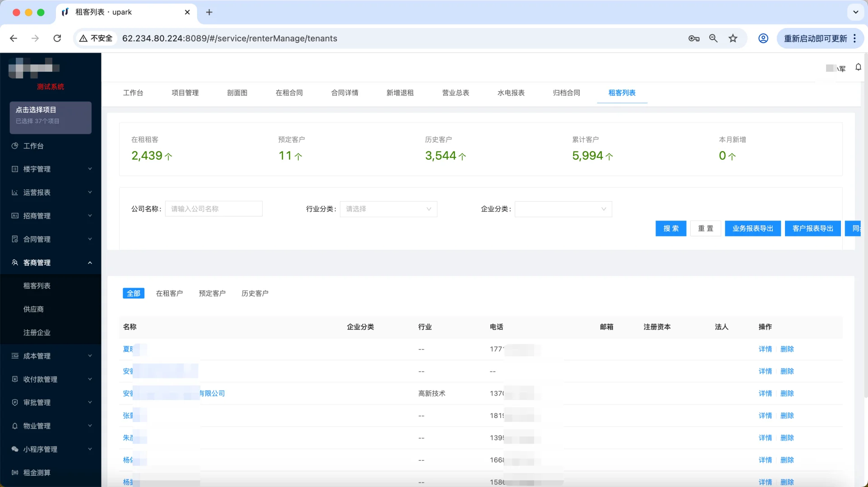Select the 小程序管理 sidebar icon
Image resolution: width=868 pixels, height=487 pixels.
(14, 449)
